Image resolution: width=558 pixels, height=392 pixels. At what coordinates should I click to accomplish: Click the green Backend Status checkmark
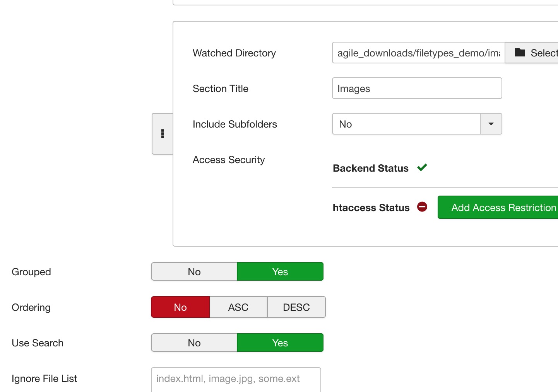(422, 167)
